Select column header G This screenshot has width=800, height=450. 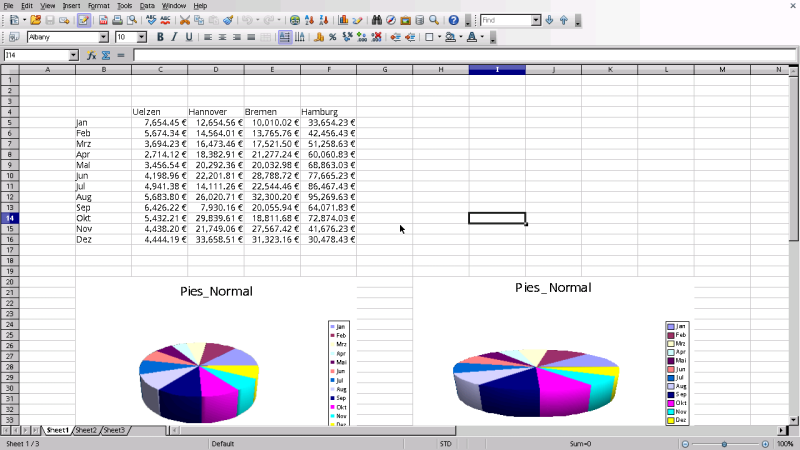pos(385,69)
